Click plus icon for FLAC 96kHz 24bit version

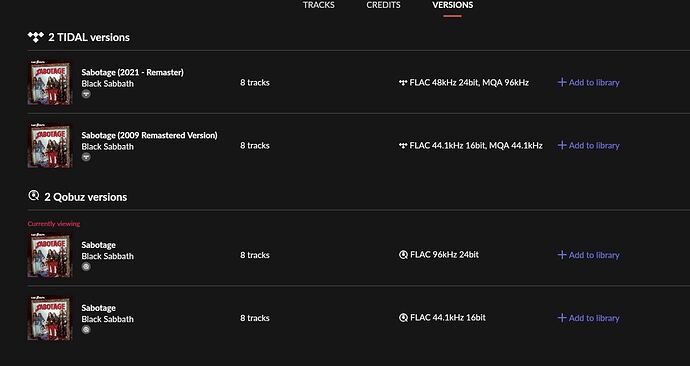pos(562,255)
